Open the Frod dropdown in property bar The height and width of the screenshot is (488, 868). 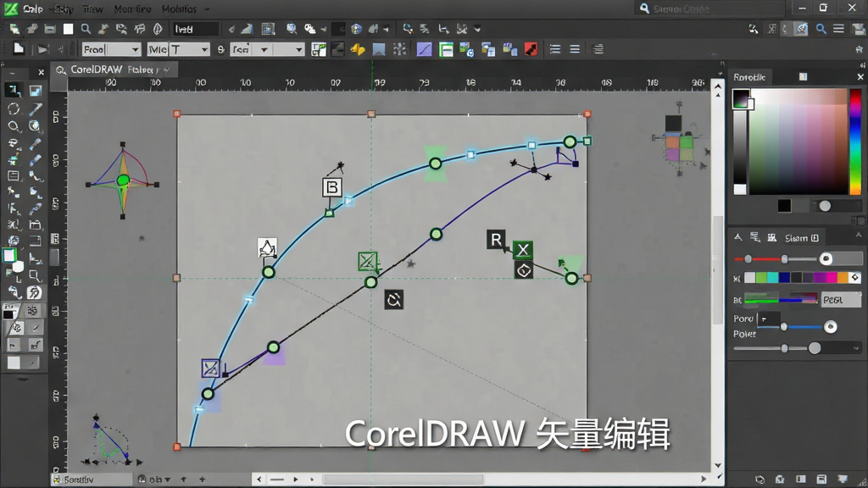tap(111, 50)
